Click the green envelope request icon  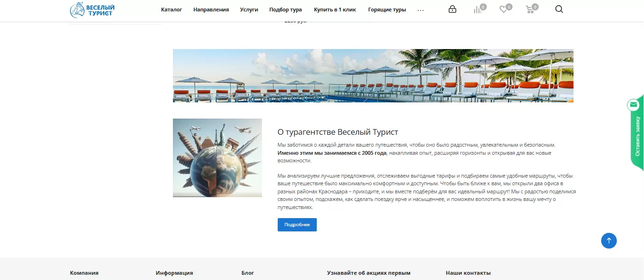click(634, 104)
